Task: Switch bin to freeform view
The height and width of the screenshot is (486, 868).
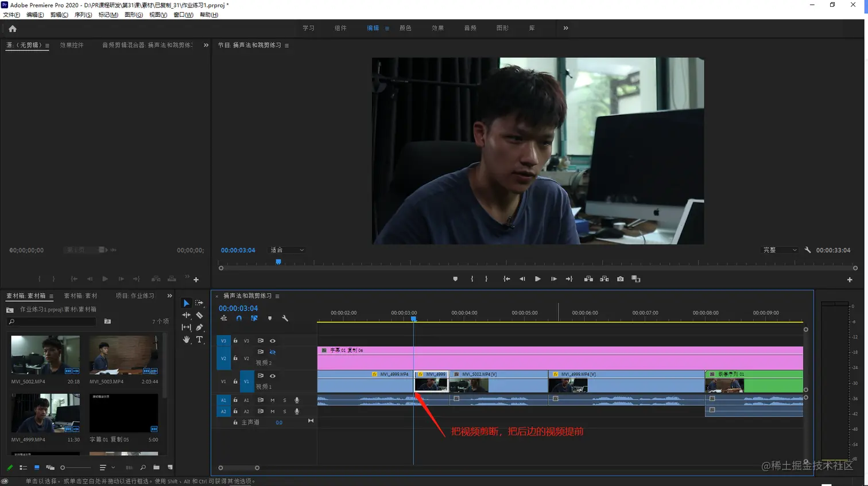Action: [51, 468]
